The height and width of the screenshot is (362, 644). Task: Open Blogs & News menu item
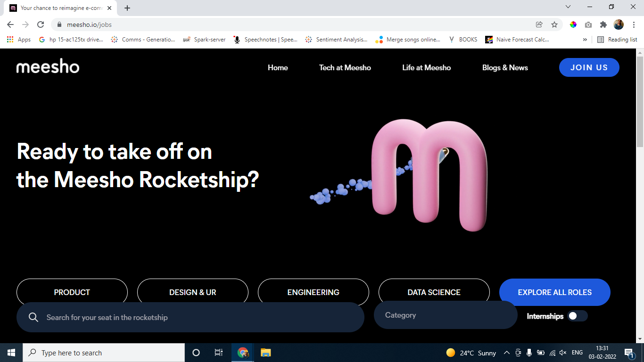pos(505,67)
